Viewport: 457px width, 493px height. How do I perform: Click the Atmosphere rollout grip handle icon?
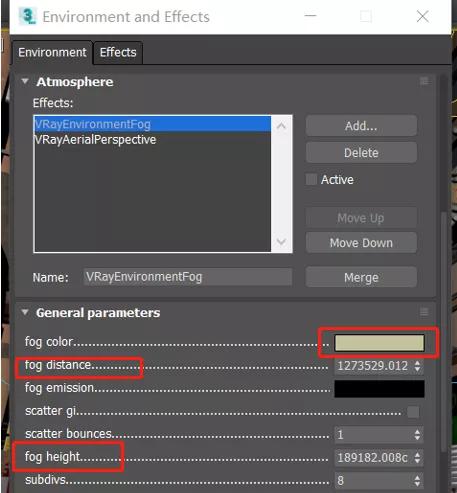tap(424, 81)
